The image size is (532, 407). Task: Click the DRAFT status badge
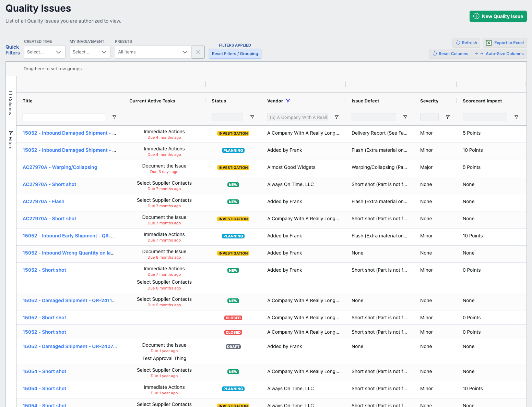[233, 347]
